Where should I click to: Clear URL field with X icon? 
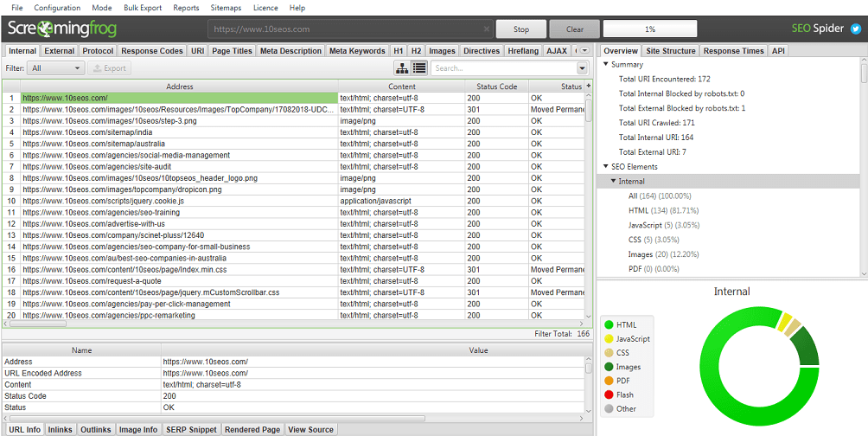coord(486,29)
